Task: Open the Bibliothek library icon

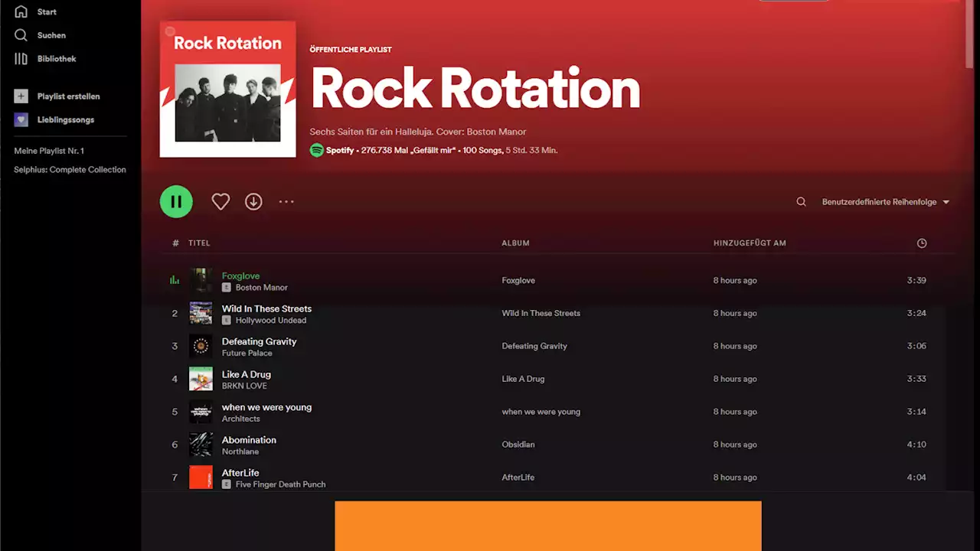Action: coord(21,58)
